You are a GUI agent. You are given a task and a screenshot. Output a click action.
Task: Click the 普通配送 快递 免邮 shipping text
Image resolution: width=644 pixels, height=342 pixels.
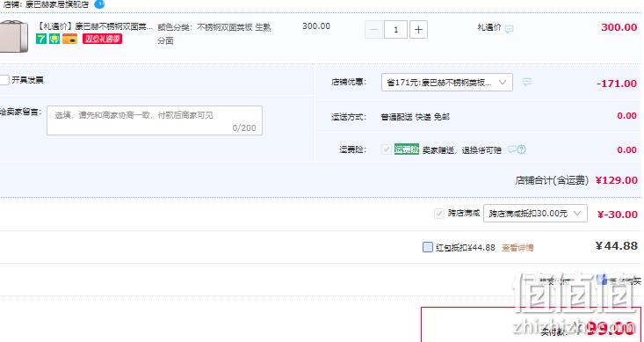(416, 117)
